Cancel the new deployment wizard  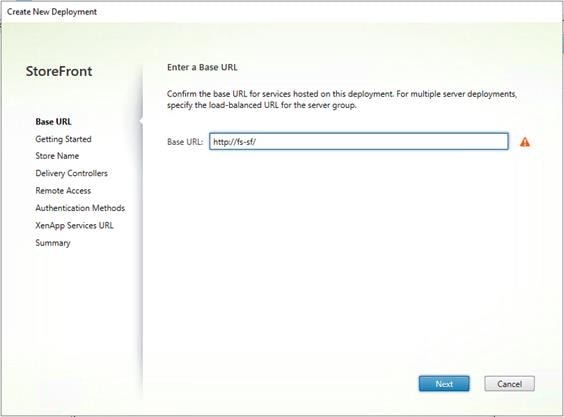[509, 384]
